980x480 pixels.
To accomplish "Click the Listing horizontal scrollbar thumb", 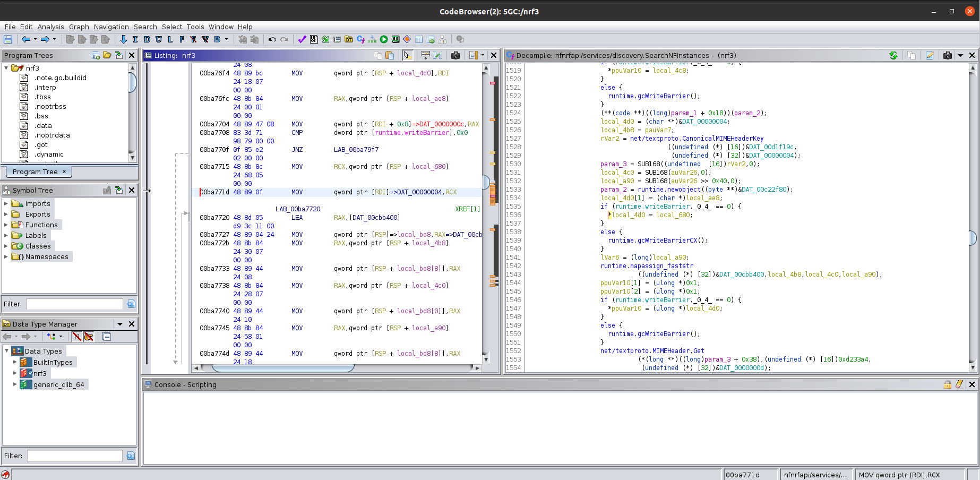I will pyautogui.click(x=282, y=367).
